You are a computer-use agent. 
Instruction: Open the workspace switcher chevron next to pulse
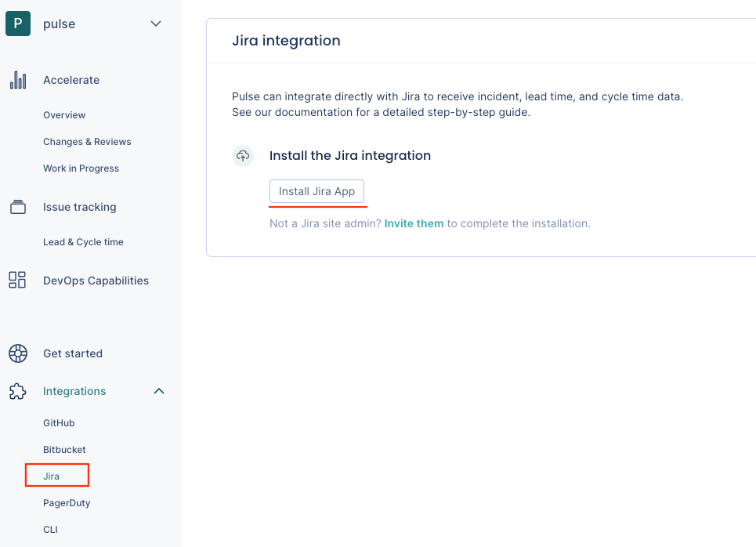coord(155,24)
